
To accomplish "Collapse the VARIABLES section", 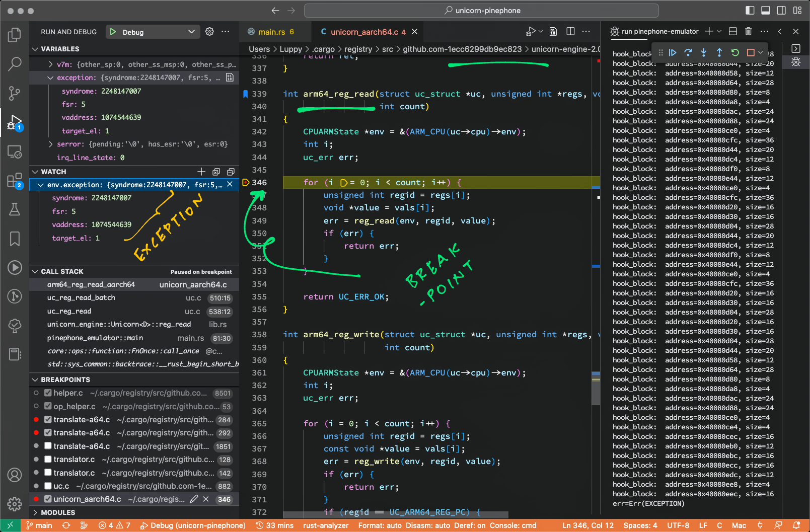I will tap(34, 49).
